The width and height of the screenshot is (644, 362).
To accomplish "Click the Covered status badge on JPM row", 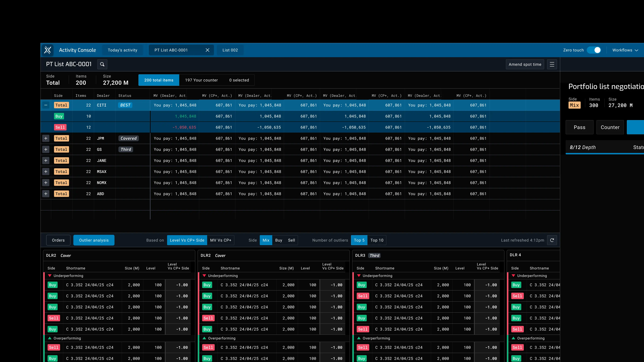I will (128, 138).
